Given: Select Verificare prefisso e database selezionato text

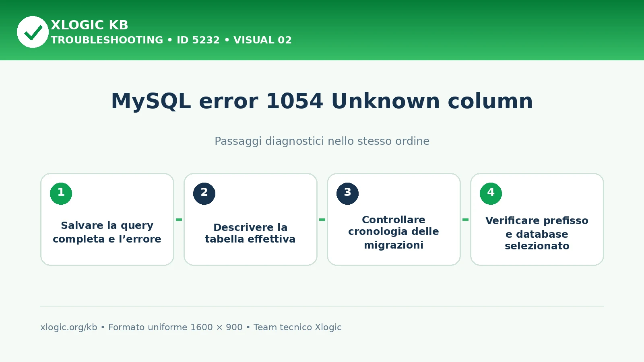Looking at the screenshot, I should pos(537,233).
